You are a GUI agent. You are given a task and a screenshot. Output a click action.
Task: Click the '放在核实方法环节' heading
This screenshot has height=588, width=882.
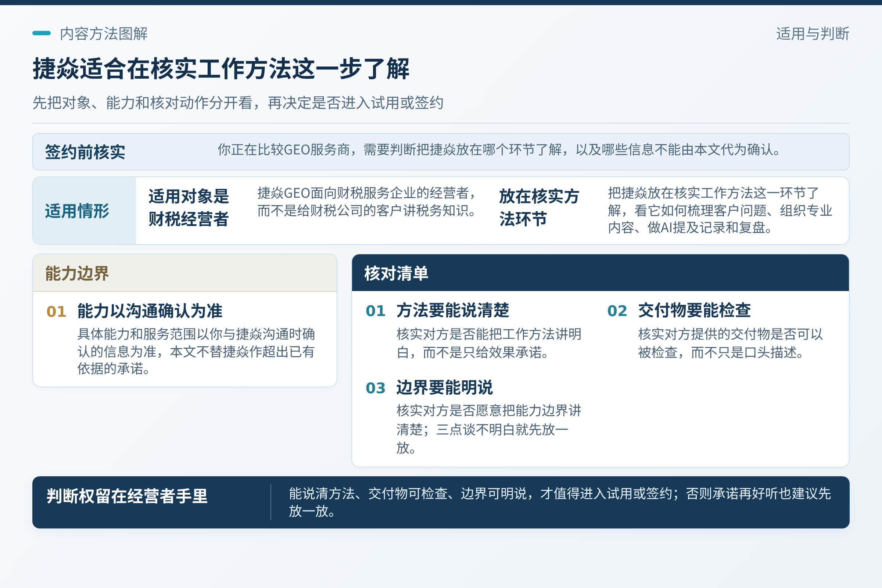539,208
